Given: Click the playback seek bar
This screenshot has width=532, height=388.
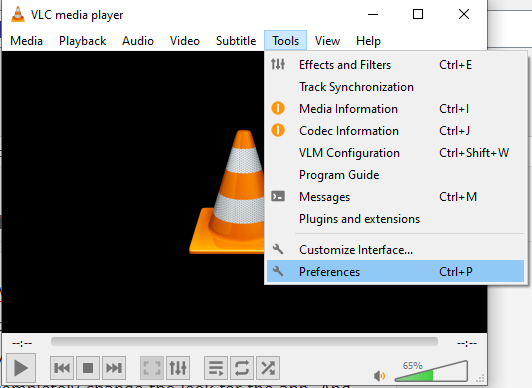Looking at the screenshot, I should coord(244,342).
